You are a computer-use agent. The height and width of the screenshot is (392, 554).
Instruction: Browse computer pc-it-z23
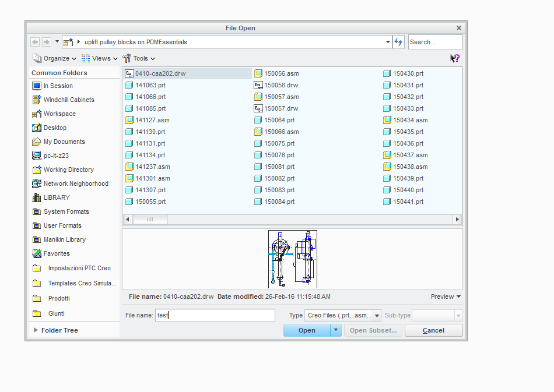click(x=51, y=156)
